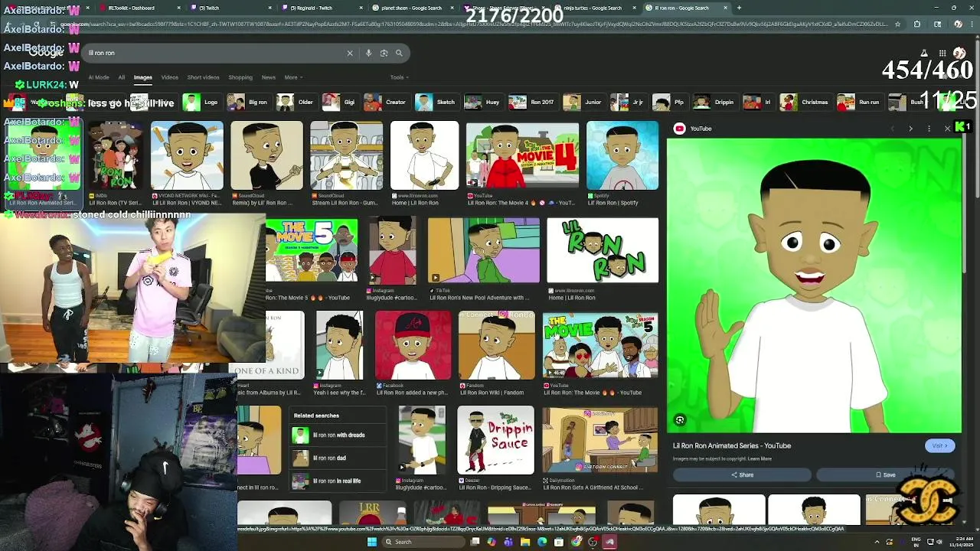The width and height of the screenshot is (980, 551).
Task: Open the Drippin Sauce image result
Action: (x=495, y=440)
